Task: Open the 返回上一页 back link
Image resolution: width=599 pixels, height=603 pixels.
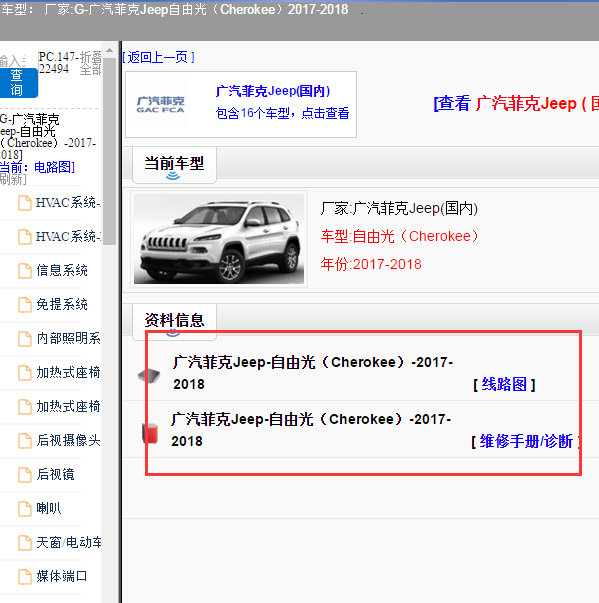Action: click(158, 57)
